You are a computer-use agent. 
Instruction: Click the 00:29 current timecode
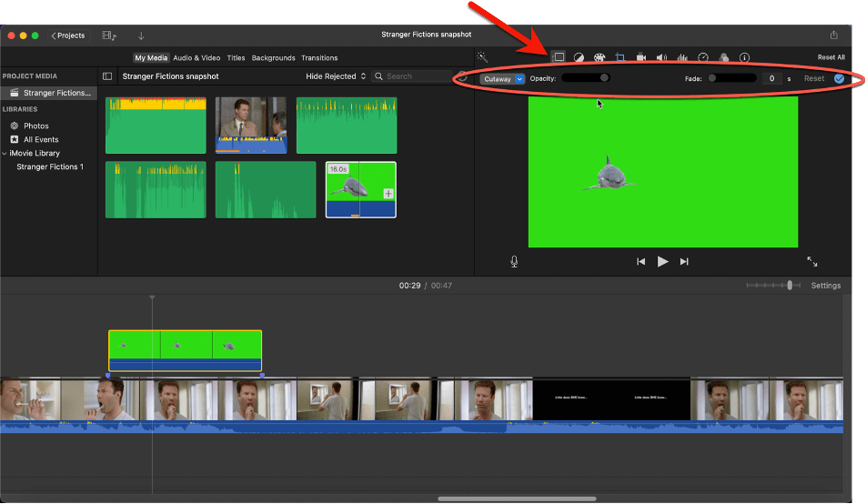point(409,286)
